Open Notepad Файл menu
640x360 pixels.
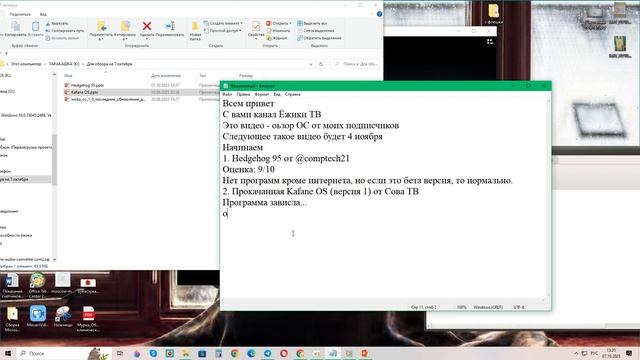[227, 94]
